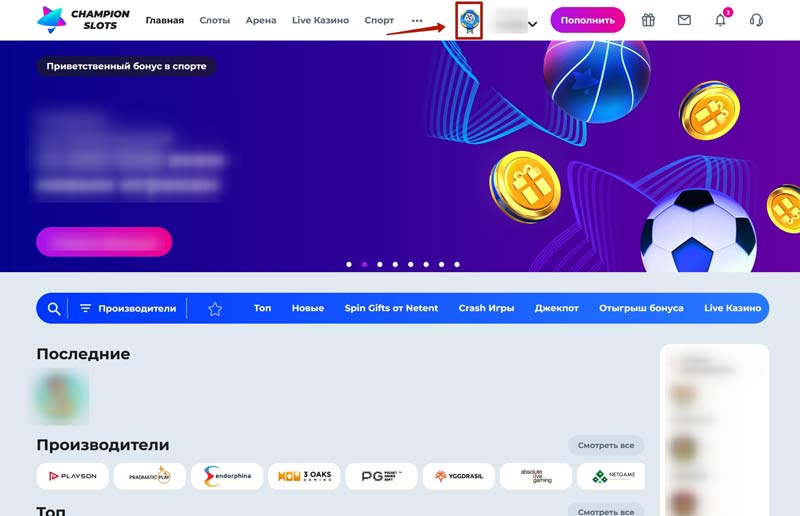Choose the Pragmatic Play provider logo

[x=150, y=476]
